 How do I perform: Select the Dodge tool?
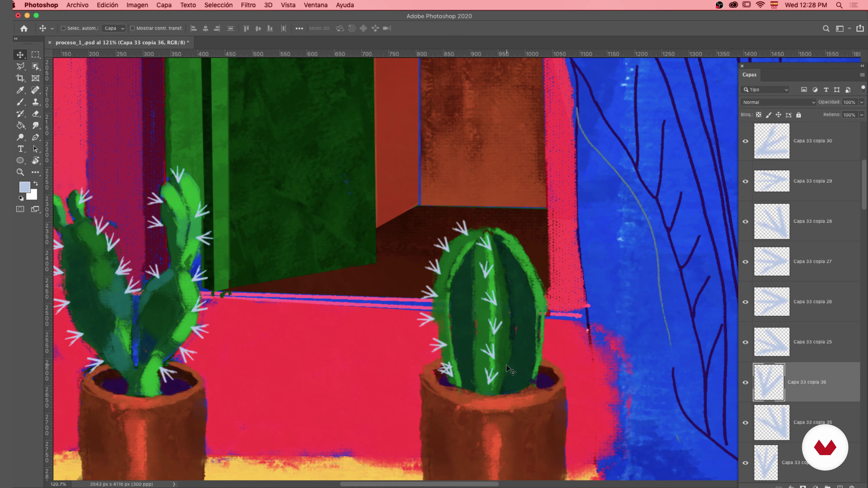20,137
